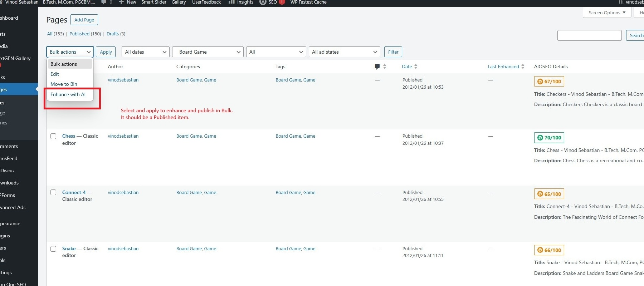Screen dimensions: 644x286
Task: Click the SEO gear icon in admin bar
Action: pos(263,2)
